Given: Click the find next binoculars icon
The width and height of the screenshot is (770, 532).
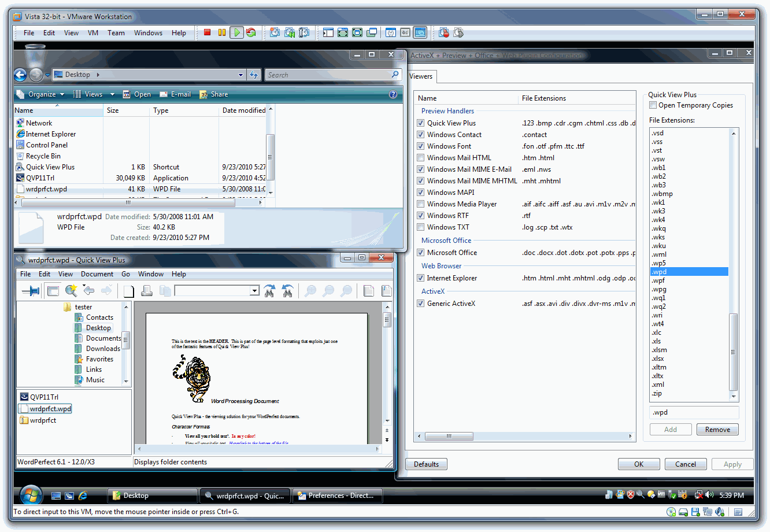Looking at the screenshot, I should pos(269,291).
